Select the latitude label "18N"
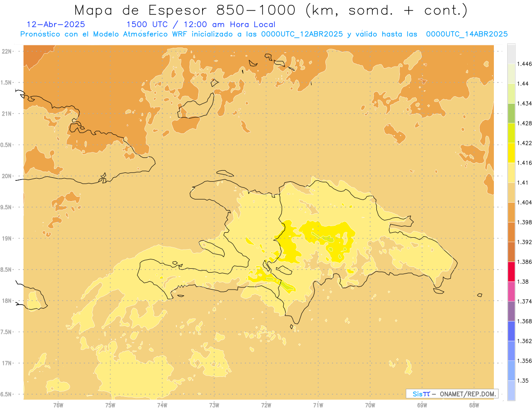Viewport: 532px width, 411px height. (8, 301)
